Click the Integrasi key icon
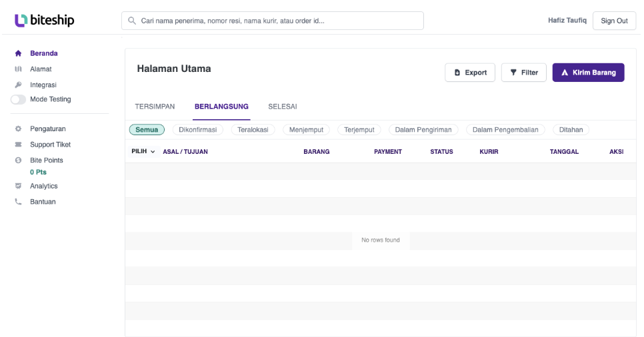Viewport: 644px width, 337px height. (18, 85)
